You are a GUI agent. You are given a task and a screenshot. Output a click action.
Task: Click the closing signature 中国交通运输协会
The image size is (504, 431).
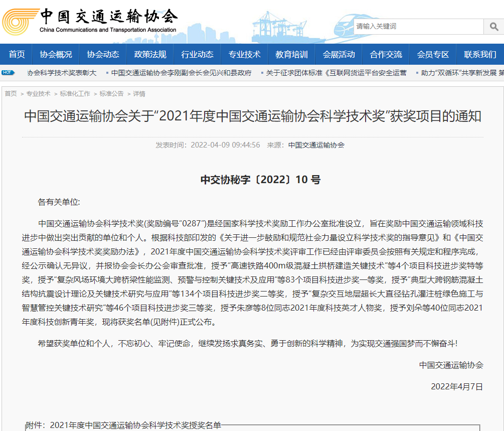[x=451, y=365]
